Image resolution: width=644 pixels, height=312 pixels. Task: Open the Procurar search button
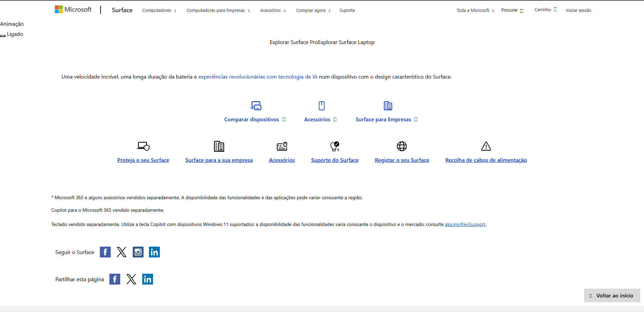512,10
